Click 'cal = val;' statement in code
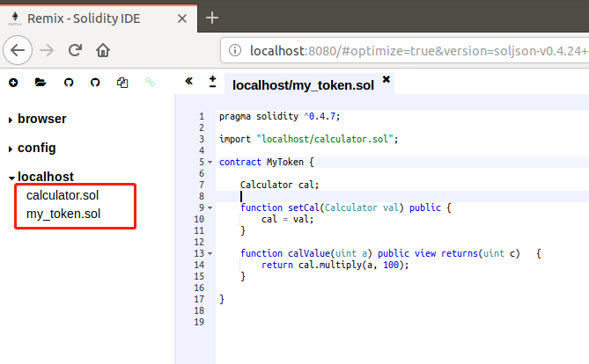589x364 pixels. (x=287, y=219)
